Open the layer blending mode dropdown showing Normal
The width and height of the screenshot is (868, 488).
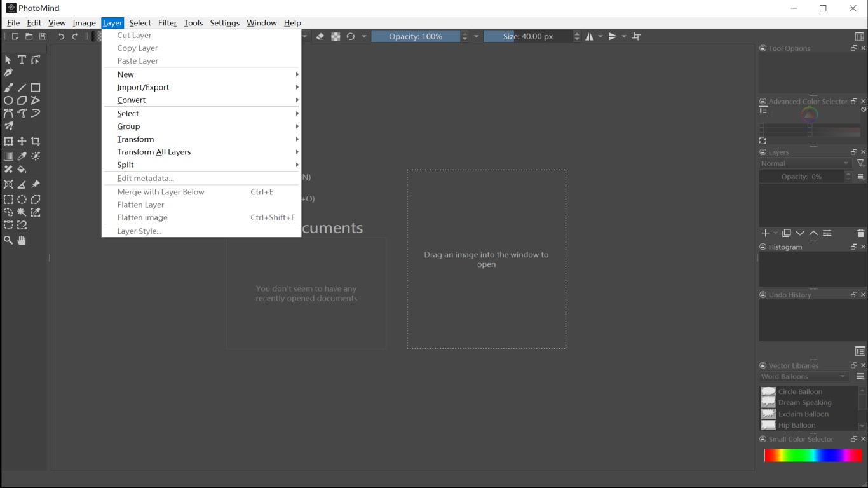coord(803,163)
